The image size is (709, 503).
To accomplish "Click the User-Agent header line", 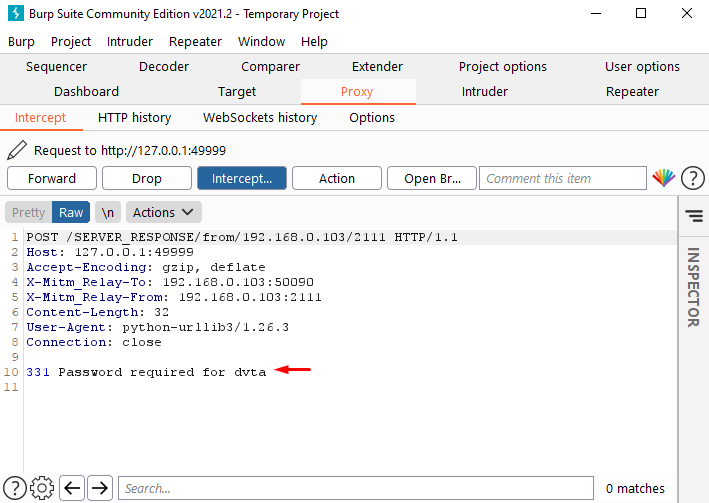I will pyautogui.click(x=157, y=327).
